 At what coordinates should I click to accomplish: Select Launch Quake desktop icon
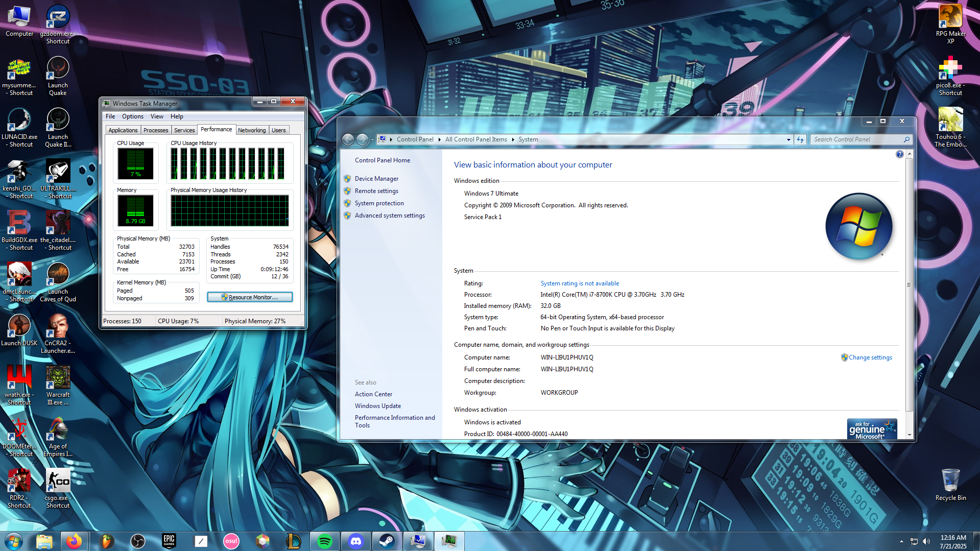58,76
